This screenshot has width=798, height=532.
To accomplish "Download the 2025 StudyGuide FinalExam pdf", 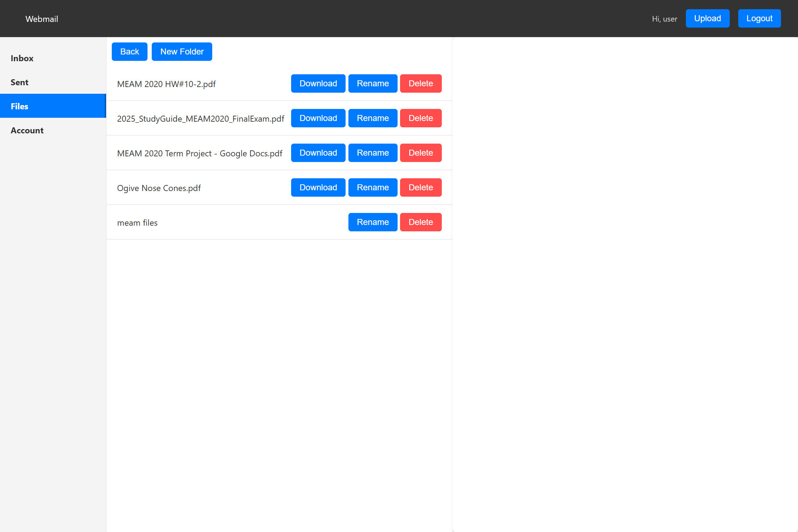I will [318, 118].
